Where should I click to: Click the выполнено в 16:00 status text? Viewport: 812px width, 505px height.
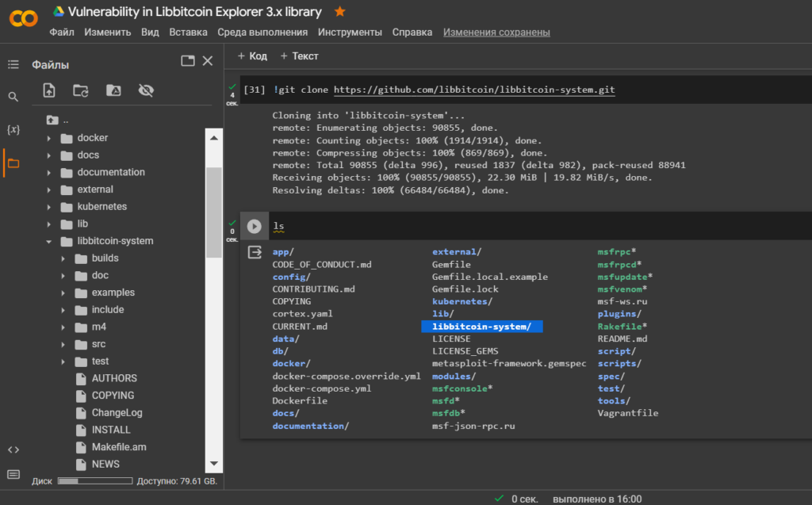pyautogui.click(x=597, y=499)
